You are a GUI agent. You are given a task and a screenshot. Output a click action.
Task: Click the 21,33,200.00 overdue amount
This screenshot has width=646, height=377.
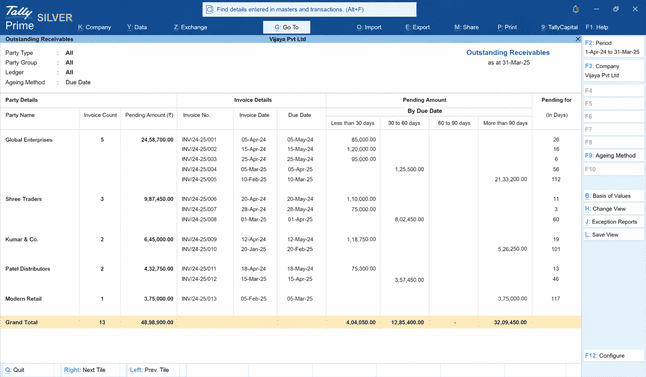[511, 179]
